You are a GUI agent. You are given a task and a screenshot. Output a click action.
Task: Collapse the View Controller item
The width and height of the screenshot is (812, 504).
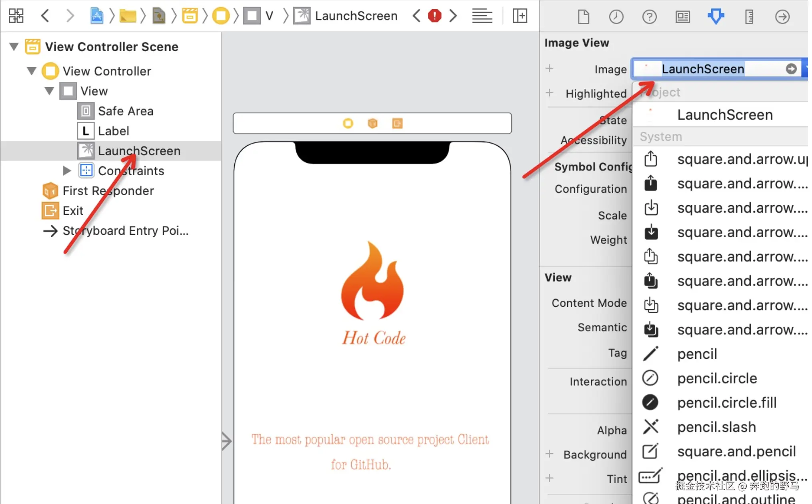pyautogui.click(x=32, y=71)
